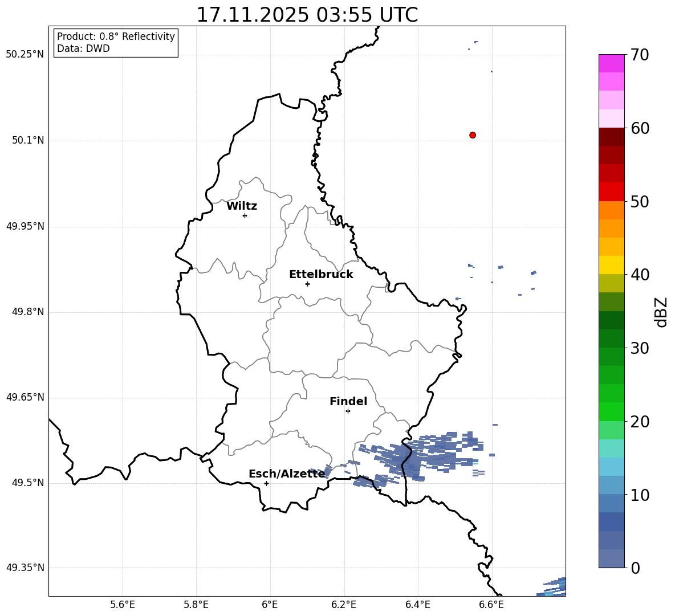Click the Product: 0.8° Reflectivity text
675x616 pixels.
[x=116, y=36]
